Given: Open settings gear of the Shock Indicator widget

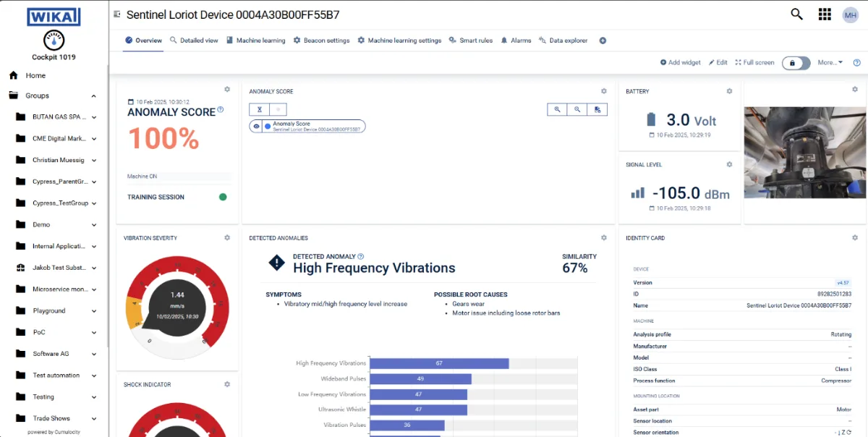Looking at the screenshot, I should [x=227, y=384].
